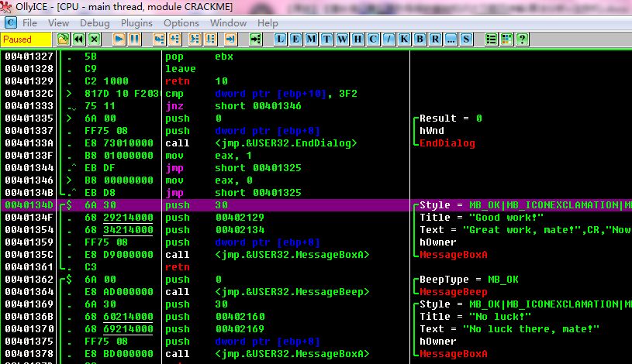This screenshot has width=632, height=364.
Task: Click the BeepType = MB_OK comment
Action: (469, 280)
